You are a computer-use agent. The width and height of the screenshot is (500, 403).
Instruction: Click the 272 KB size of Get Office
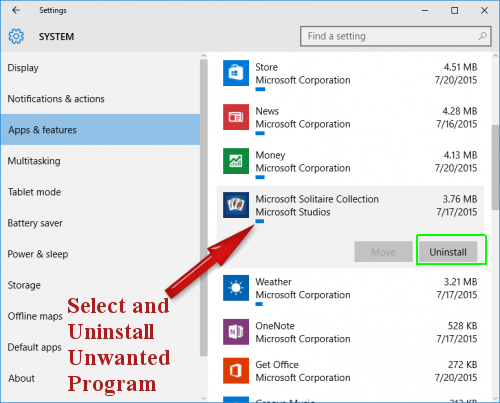click(x=462, y=365)
